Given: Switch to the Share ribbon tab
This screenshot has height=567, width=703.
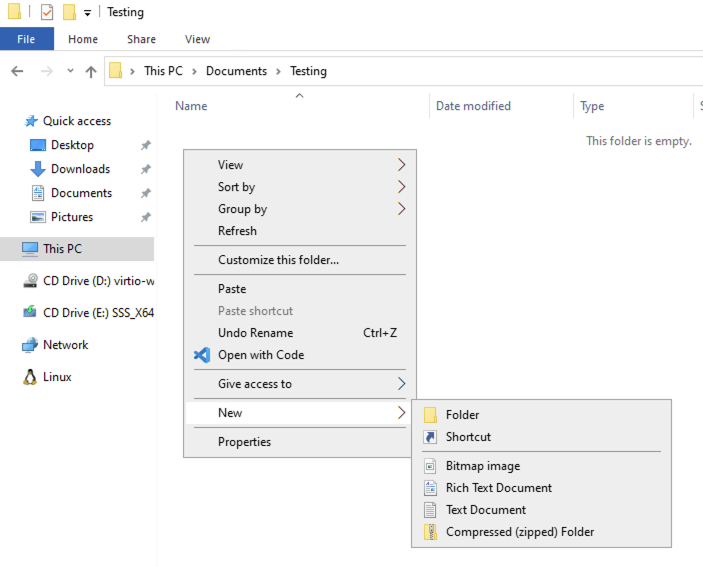Looking at the screenshot, I should click(141, 39).
